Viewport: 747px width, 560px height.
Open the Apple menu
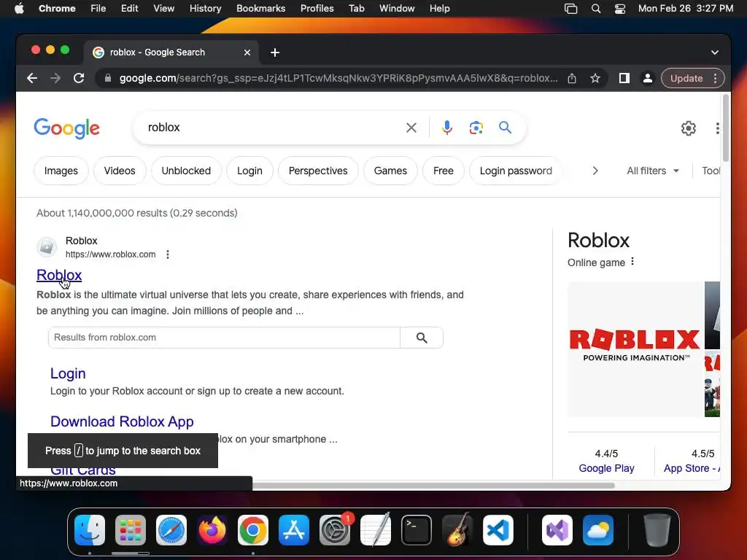(x=19, y=9)
